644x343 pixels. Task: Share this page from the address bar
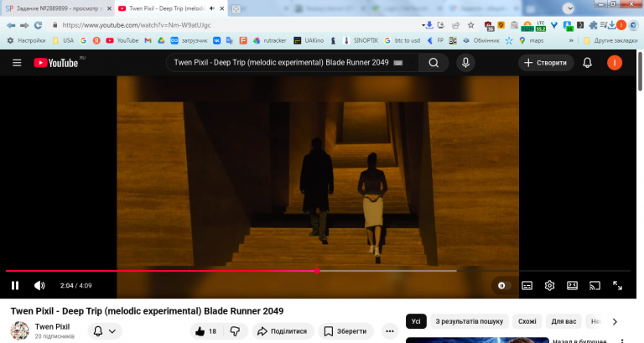tap(455, 25)
